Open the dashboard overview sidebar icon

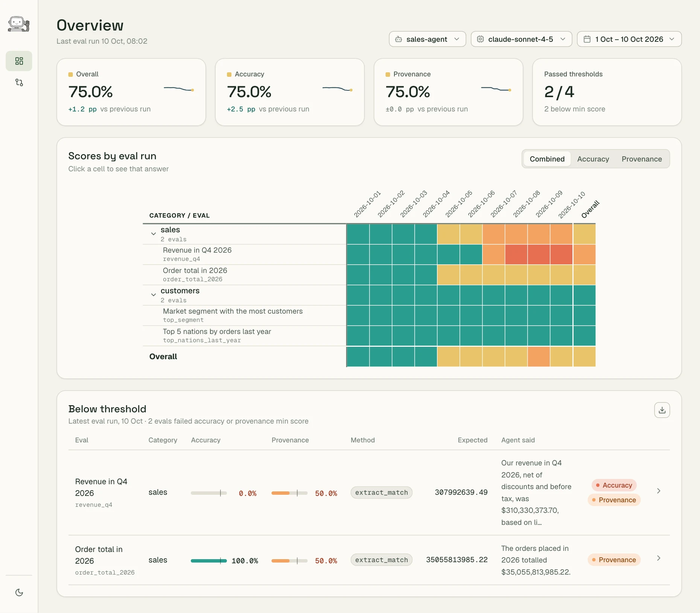[19, 61]
